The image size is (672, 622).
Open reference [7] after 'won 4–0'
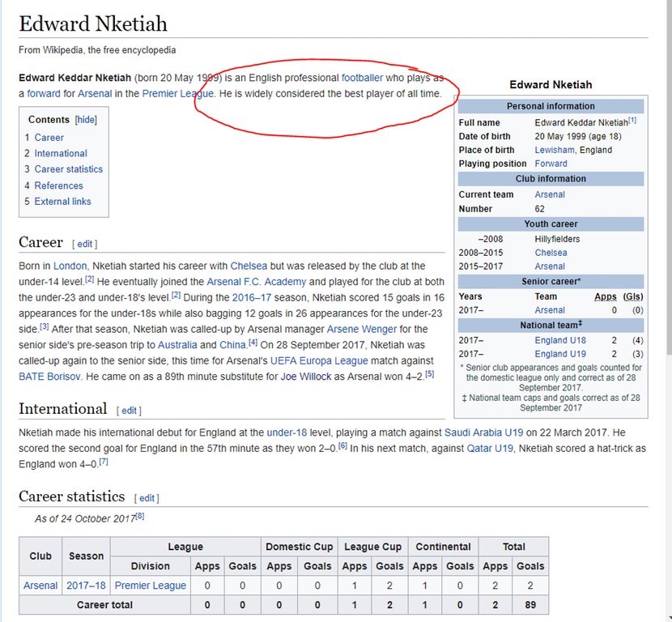[x=104, y=462]
